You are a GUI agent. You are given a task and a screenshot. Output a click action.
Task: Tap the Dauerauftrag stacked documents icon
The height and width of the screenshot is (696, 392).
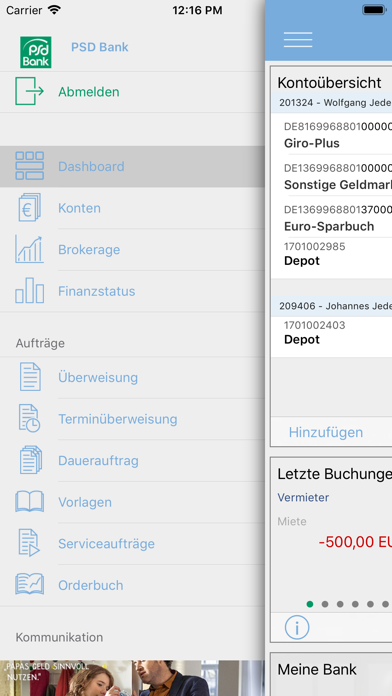(x=30, y=460)
